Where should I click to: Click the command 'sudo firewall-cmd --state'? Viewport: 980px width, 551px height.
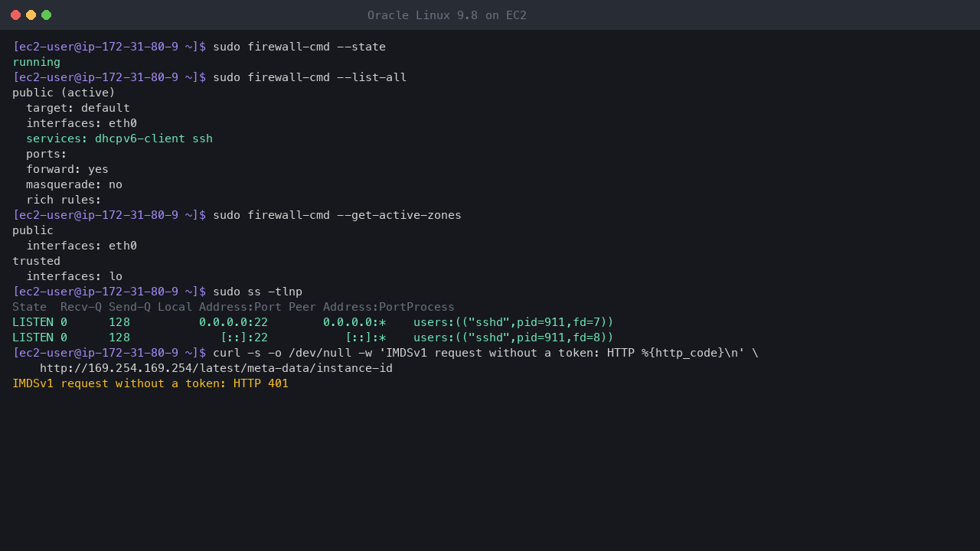(299, 47)
